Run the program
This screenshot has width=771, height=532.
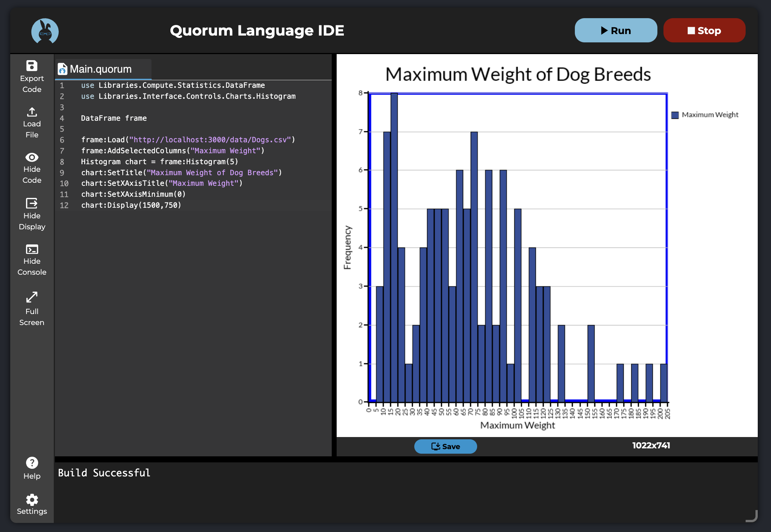pyautogui.click(x=616, y=31)
